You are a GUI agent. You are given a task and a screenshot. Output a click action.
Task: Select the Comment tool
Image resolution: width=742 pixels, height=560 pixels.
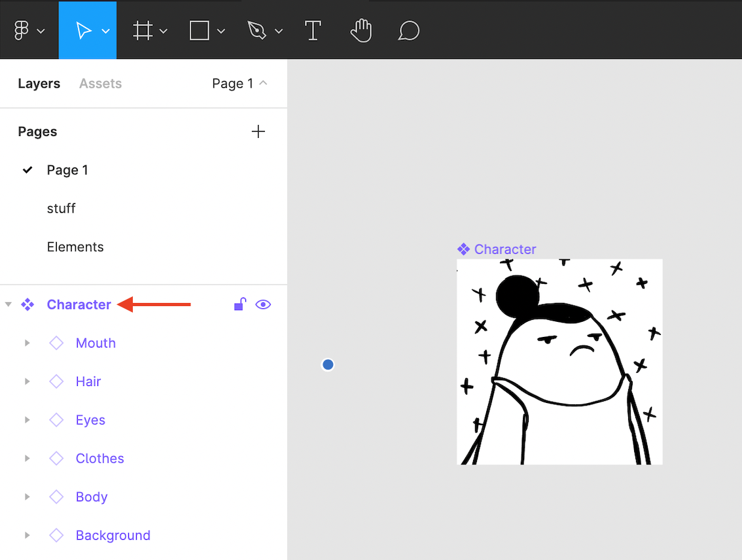click(x=408, y=31)
